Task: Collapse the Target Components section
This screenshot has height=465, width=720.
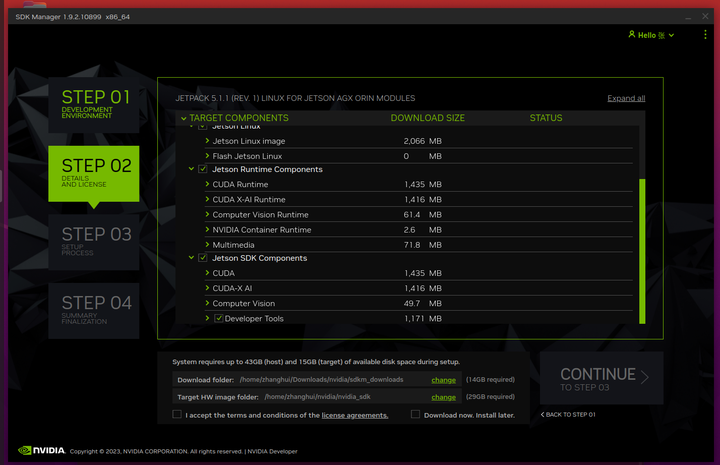Action: [184, 118]
